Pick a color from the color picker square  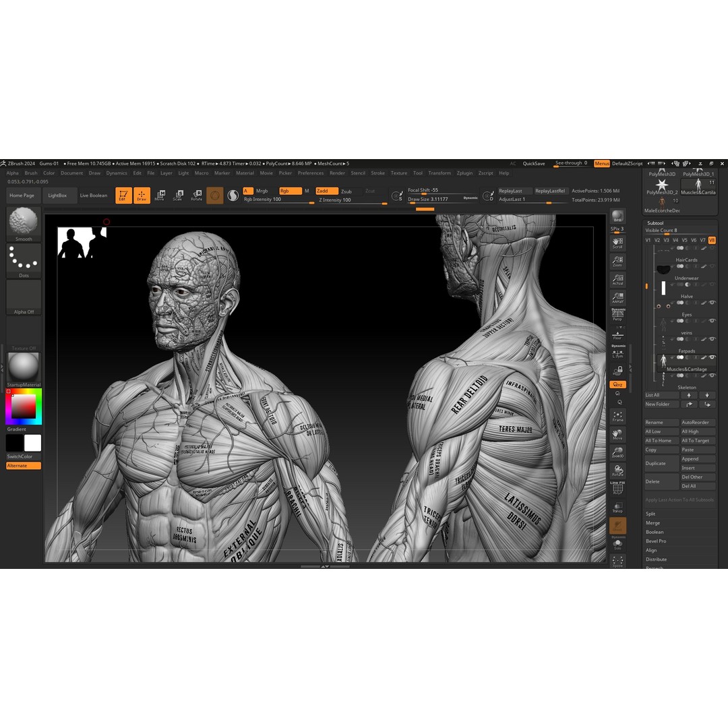24,406
